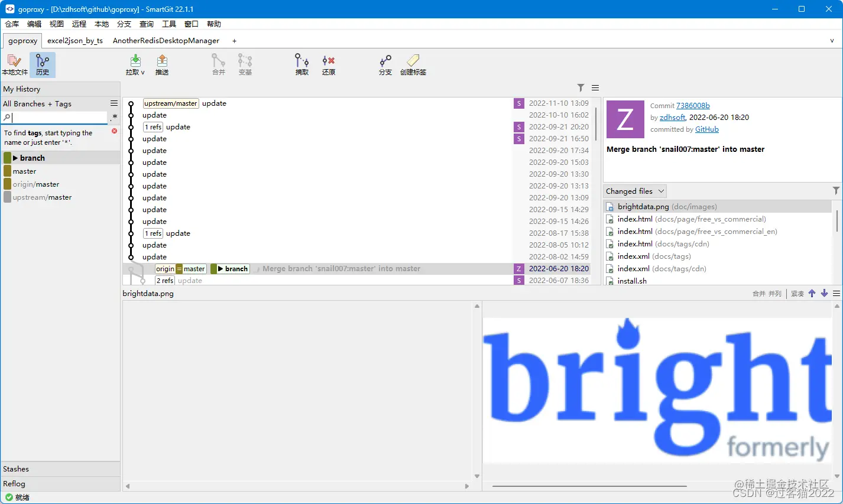Screen dimensions: 843x504
Task: Open the Changed files dropdown
Action: point(635,191)
